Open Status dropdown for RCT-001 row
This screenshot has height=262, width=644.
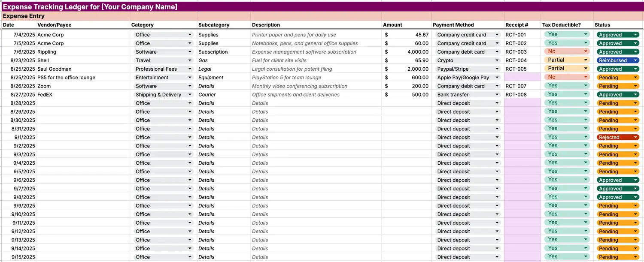click(x=618, y=35)
